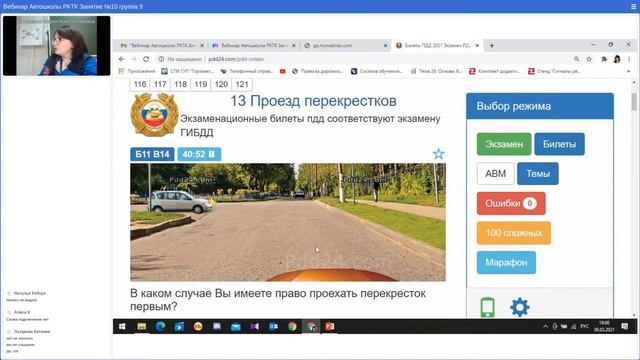
Task: Open the browser extensions puzzle icon
Action: 604,59
